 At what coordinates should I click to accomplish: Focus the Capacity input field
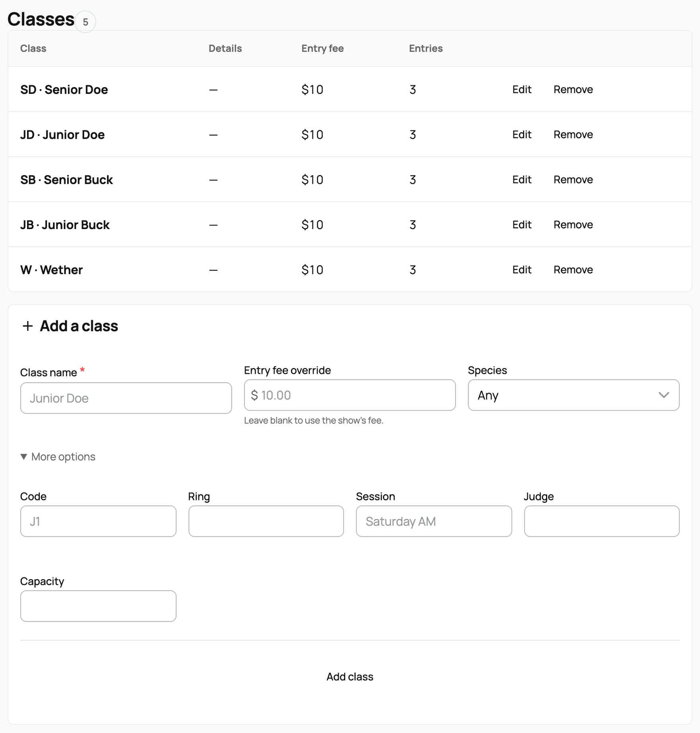98,606
